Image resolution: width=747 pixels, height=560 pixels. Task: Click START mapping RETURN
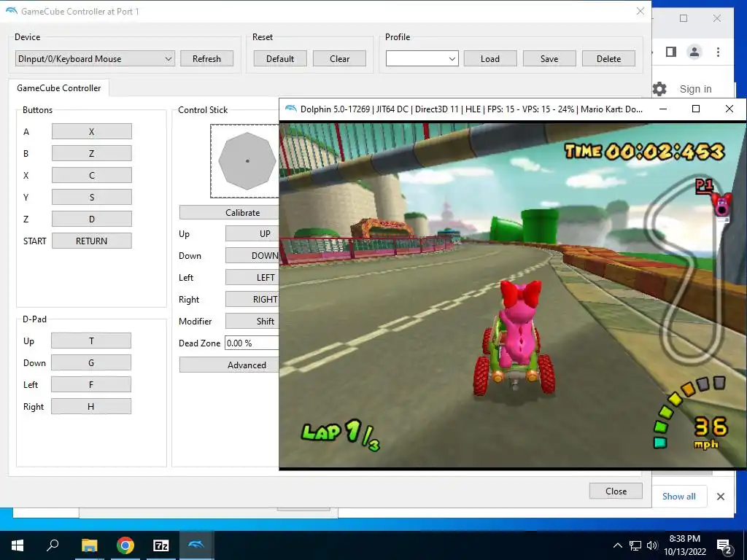[91, 241]
